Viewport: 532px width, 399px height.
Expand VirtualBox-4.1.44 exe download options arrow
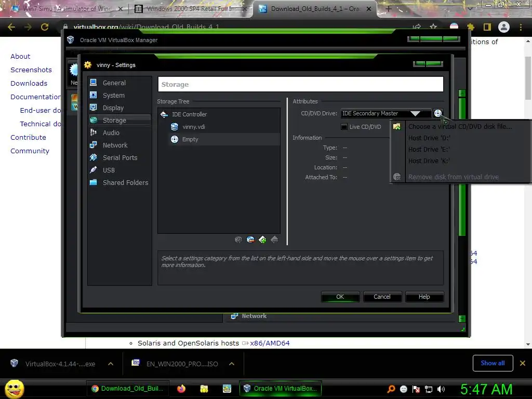coord(111,364)
